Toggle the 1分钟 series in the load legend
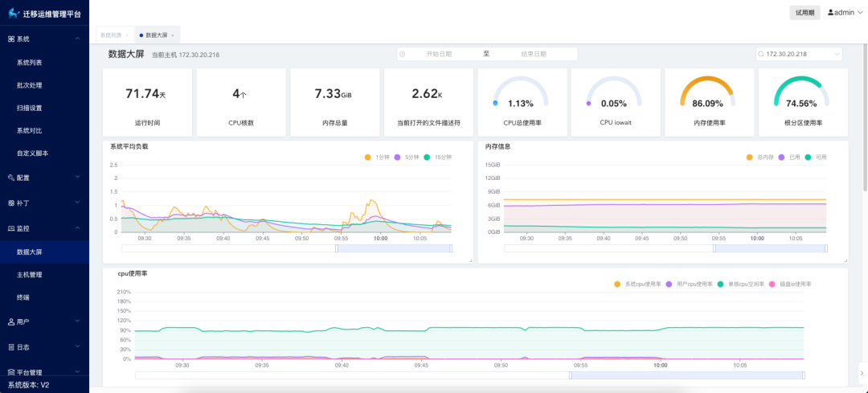 click(376, 158)
